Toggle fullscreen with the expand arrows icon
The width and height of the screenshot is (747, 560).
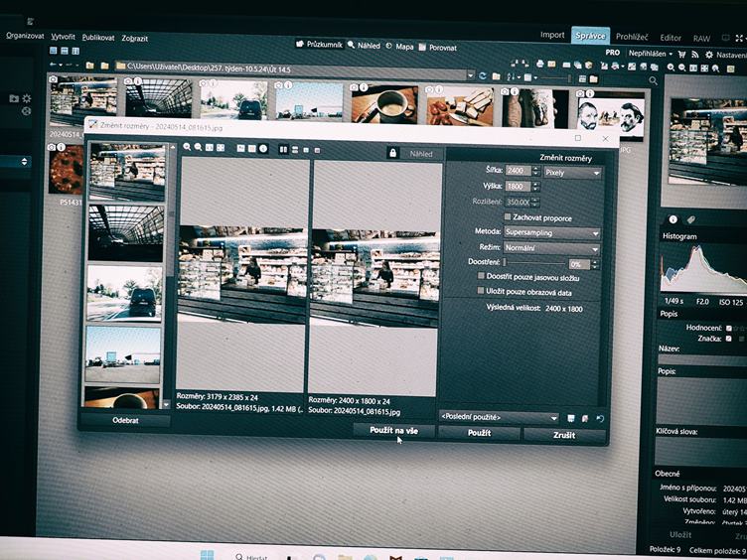739,38
